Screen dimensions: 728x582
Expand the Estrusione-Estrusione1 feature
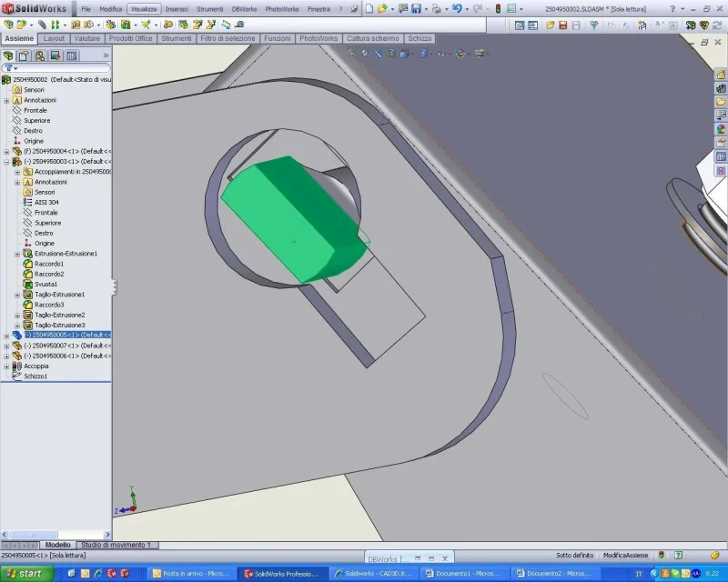pos(17,254)
